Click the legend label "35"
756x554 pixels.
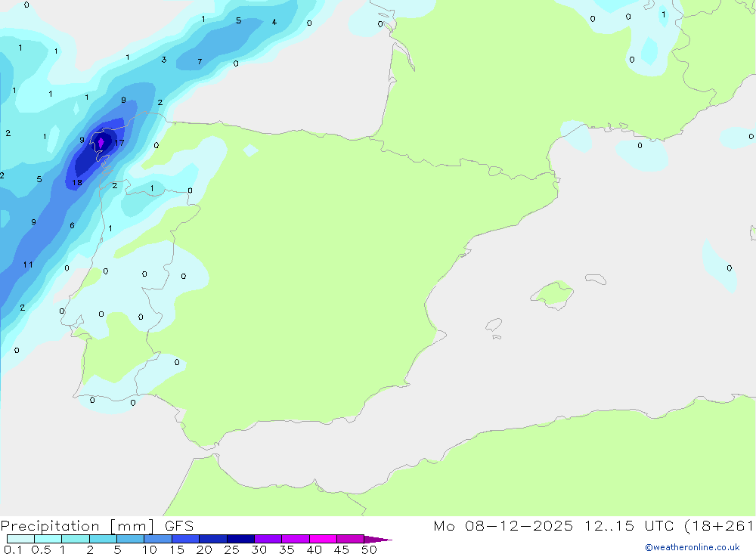pos(287,549)
